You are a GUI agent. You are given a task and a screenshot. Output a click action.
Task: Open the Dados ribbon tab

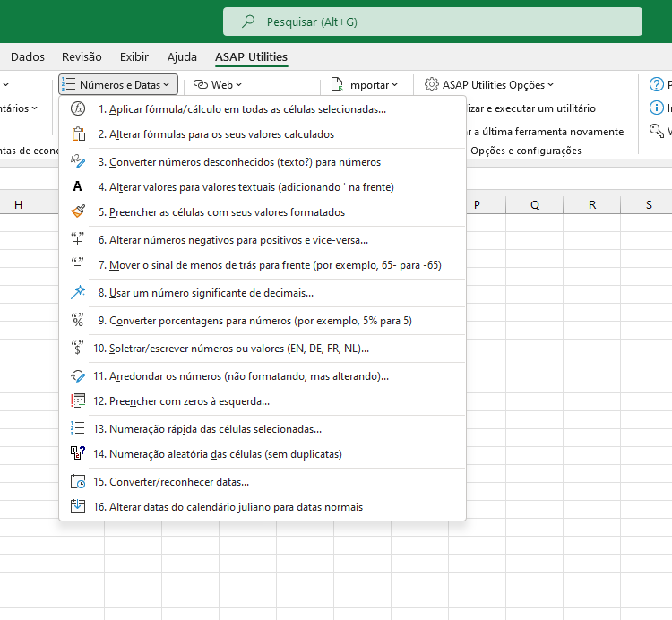(x=28, y=57)
